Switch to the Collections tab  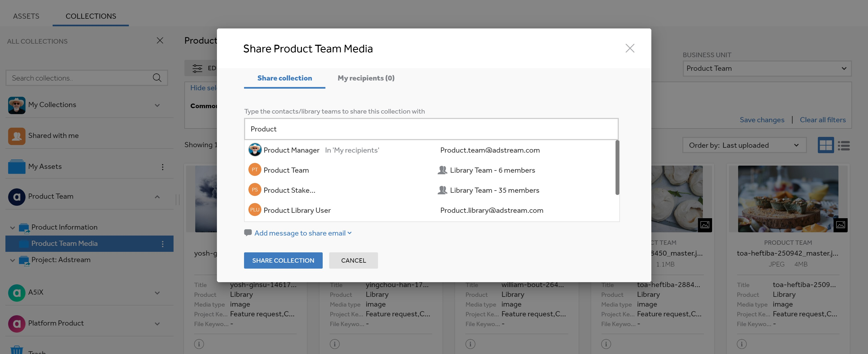point(91,16)
